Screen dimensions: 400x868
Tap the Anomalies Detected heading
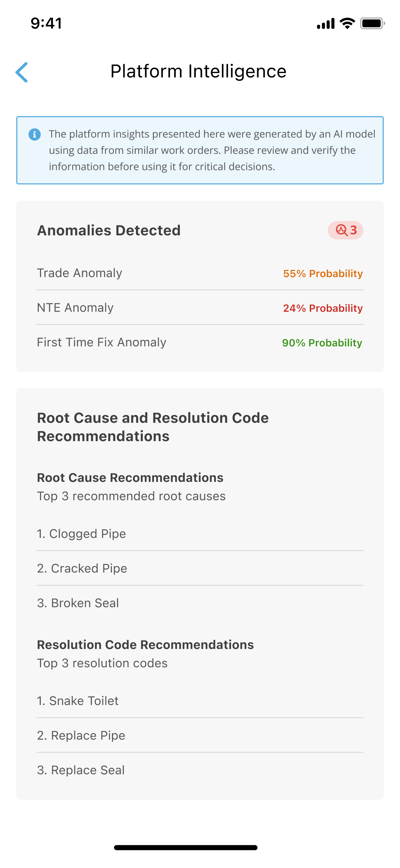pos(109,230)
